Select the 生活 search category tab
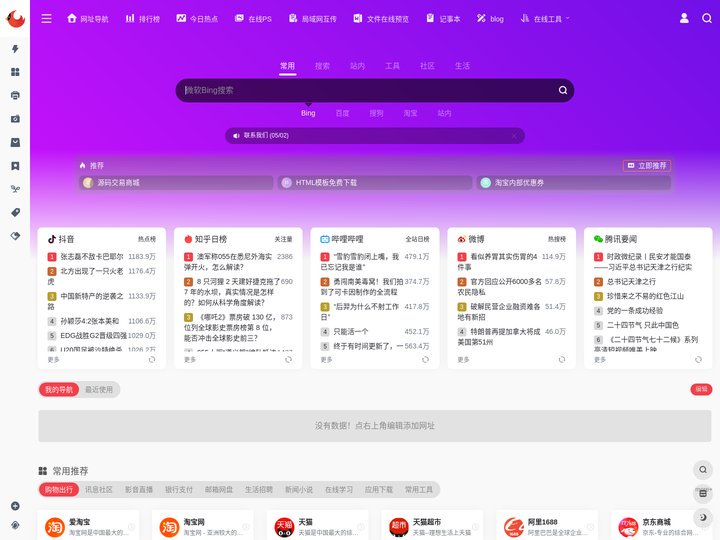The height and width of the screenshot is (540, 720). 462,66
